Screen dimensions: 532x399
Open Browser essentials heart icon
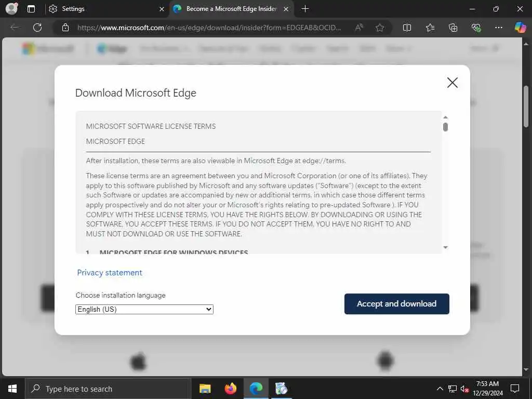(476, 28)
